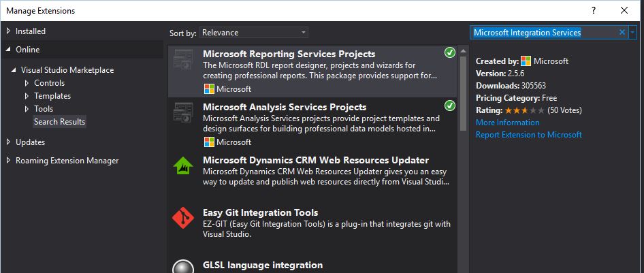Open the More Information link
This screenshot has height=273, width=644.
pos(508,123)
